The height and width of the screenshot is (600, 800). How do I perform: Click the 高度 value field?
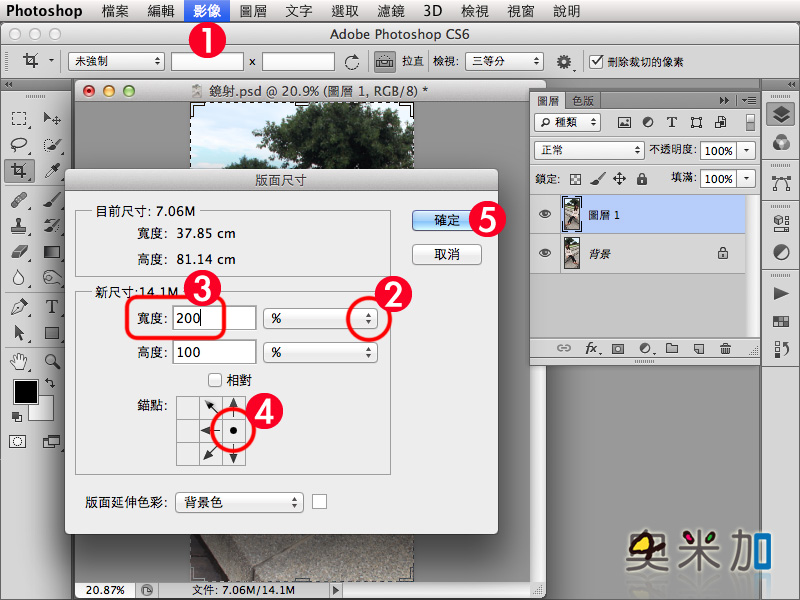click(214, 352)
